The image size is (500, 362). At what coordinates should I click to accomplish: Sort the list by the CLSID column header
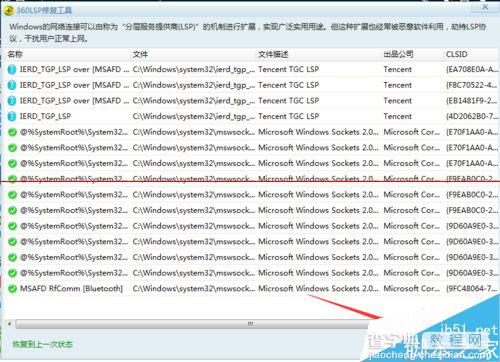[456, 54]
